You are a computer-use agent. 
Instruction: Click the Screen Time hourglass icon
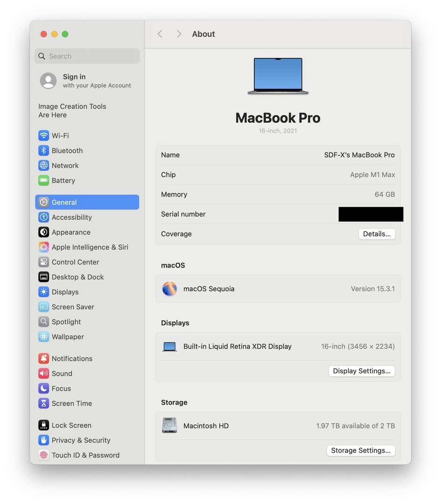[x=44, y=403]
